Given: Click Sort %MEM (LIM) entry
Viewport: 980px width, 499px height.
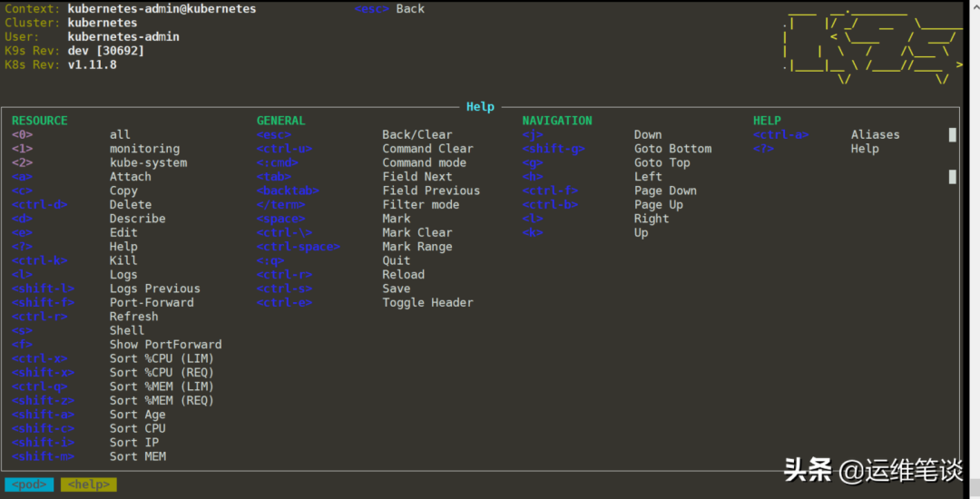Looking at the screenshot, I should (x=162, y=386).
